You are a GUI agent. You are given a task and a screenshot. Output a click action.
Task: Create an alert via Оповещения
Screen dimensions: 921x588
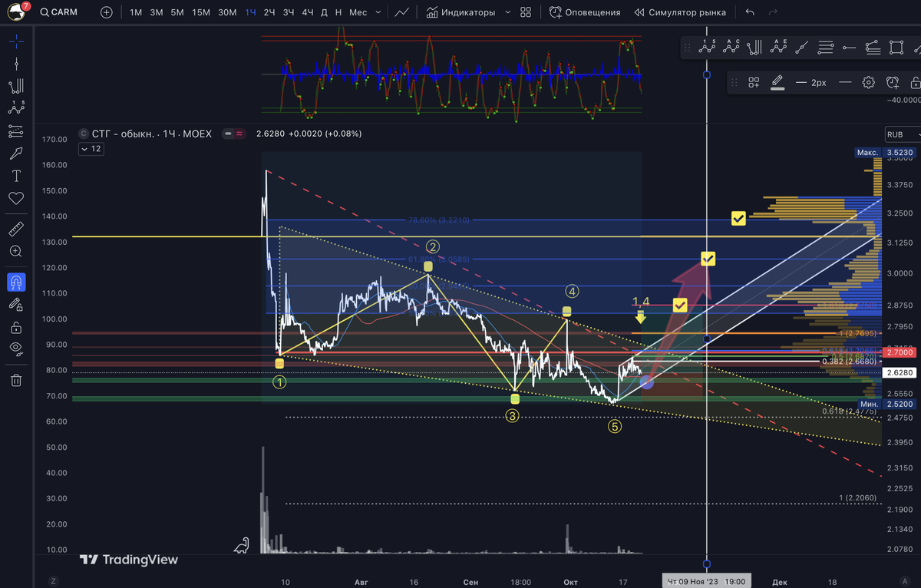click(585, 12)
